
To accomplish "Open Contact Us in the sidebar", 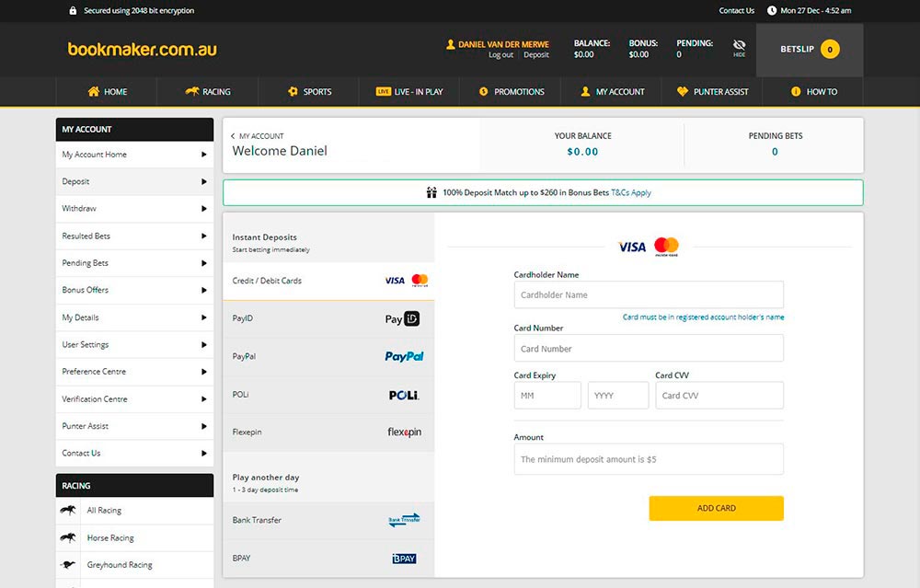I will [134, 453].
